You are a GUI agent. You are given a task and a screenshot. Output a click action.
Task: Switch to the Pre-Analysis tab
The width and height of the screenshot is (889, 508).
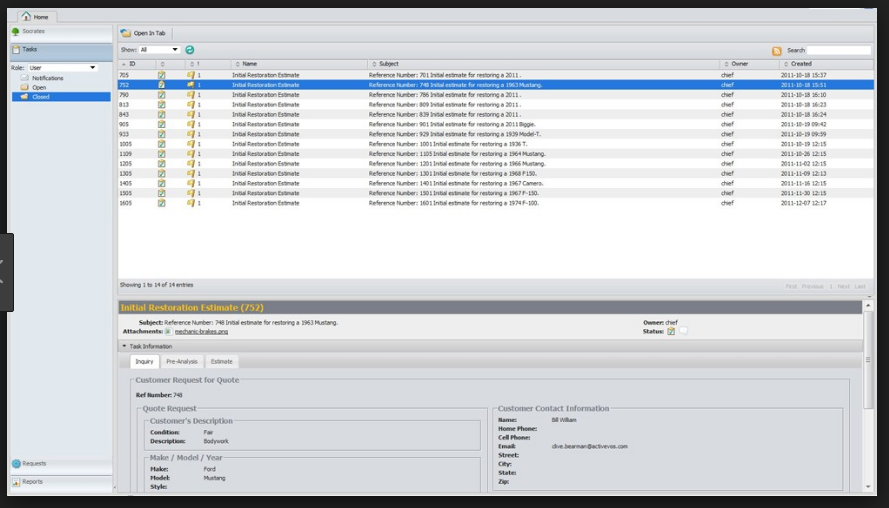[x=181, y=362]
